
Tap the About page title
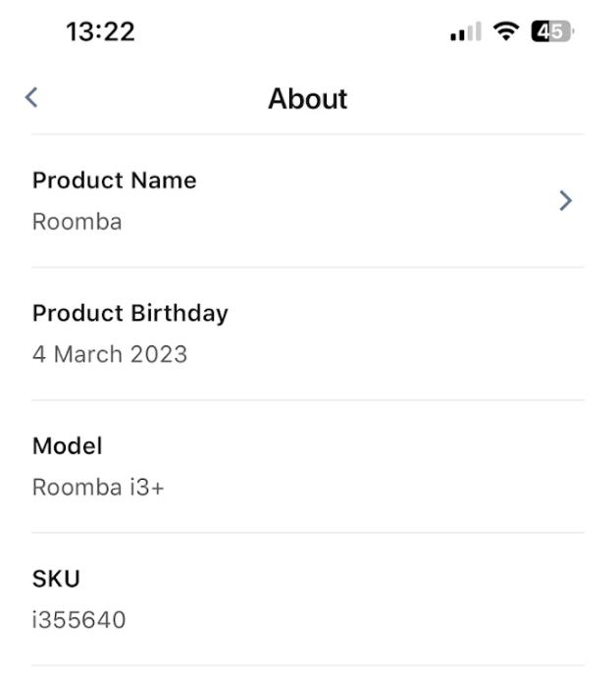click(x=308, y=98)
